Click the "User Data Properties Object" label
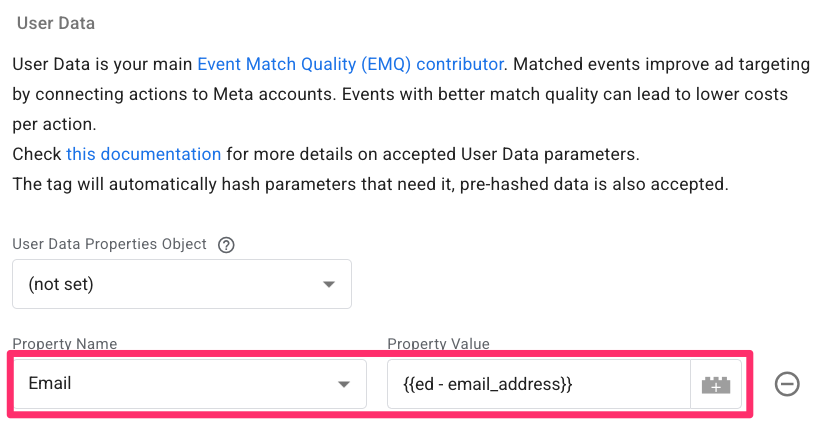 pyautogui.click(x=109, y=244)
